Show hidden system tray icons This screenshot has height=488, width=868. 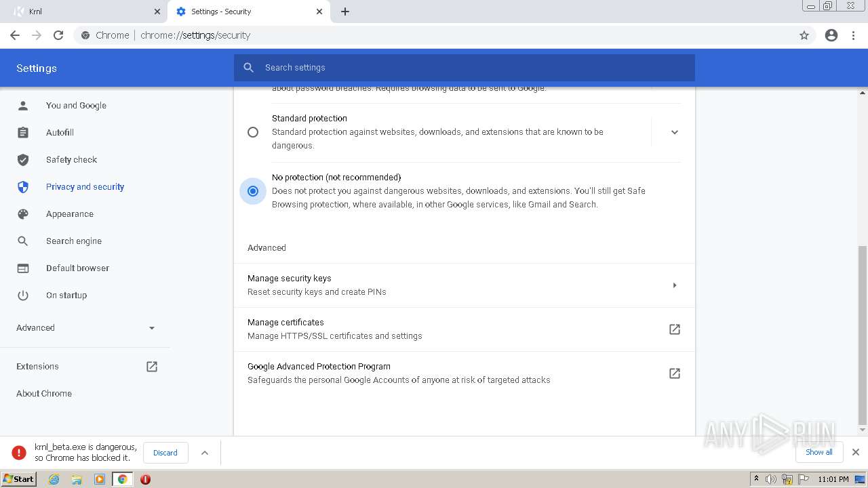756,479
